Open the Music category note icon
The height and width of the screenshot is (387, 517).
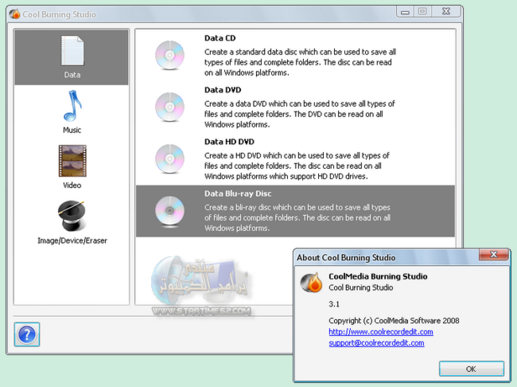72,106
